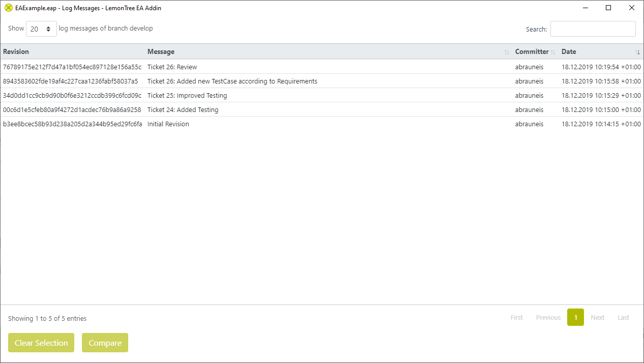Sort by Date column arrows icon

(x=638, y=52)
